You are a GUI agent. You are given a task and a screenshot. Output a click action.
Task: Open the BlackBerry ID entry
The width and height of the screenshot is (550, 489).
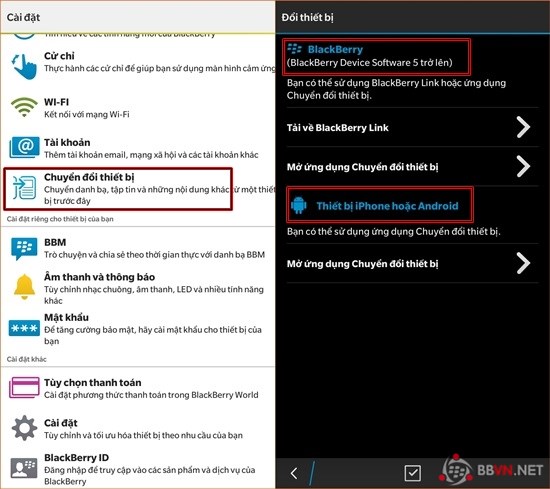point(138,469)
